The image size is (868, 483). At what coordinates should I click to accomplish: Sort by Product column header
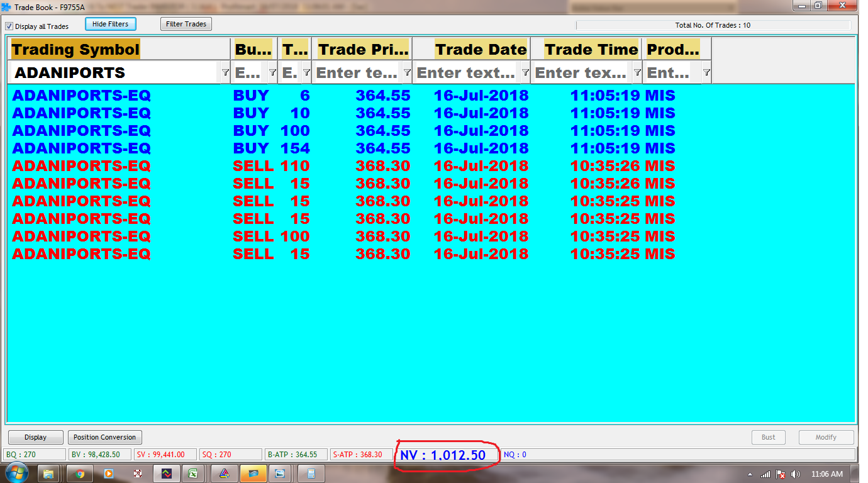(677, 49)
